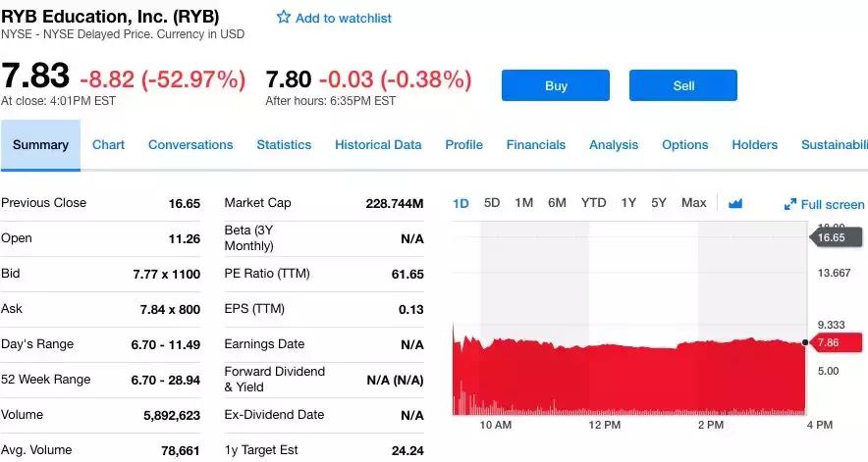This screenshot has height=462, width=868.
Task: Choose the Max chart range
Action: [693, 203]
